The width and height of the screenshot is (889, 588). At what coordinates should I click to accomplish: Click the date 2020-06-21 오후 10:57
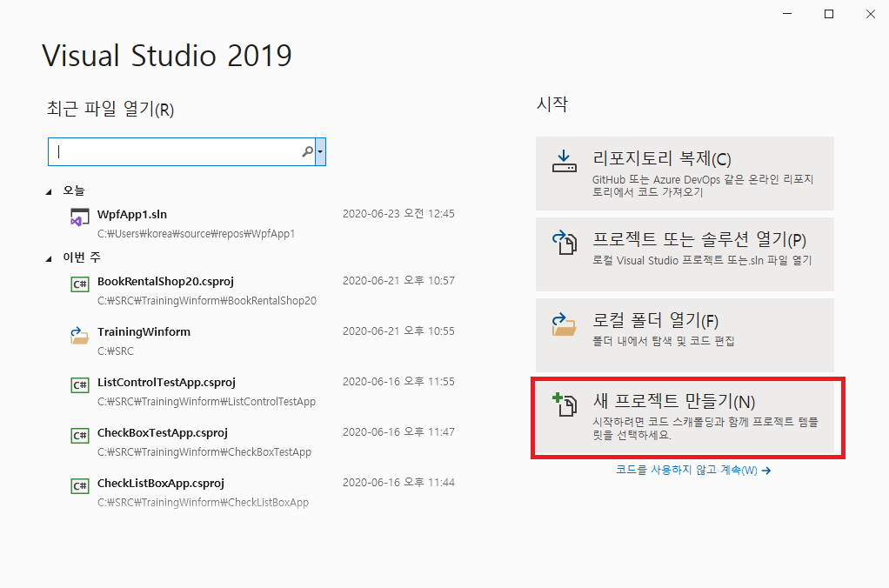[x=398, y=281]
